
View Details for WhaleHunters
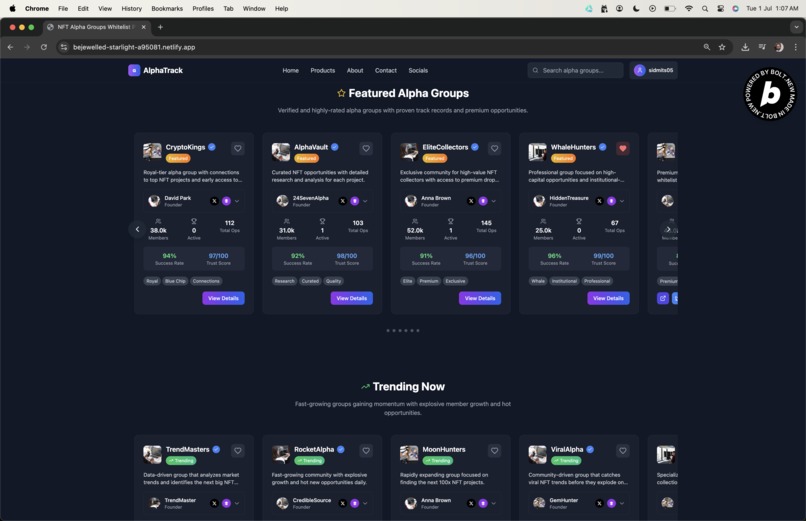[608, 298]
